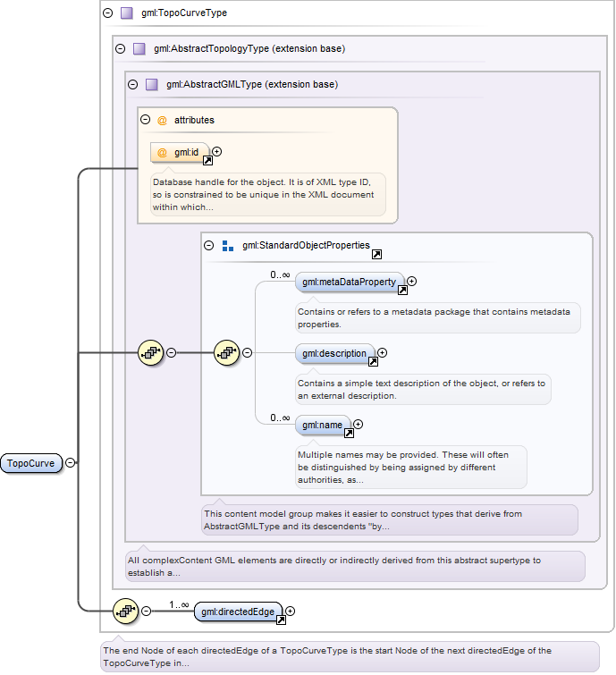This screenshot has height=675, width=616.
Task: Click the 'This content model group' annotation
Action: (390, 519)
